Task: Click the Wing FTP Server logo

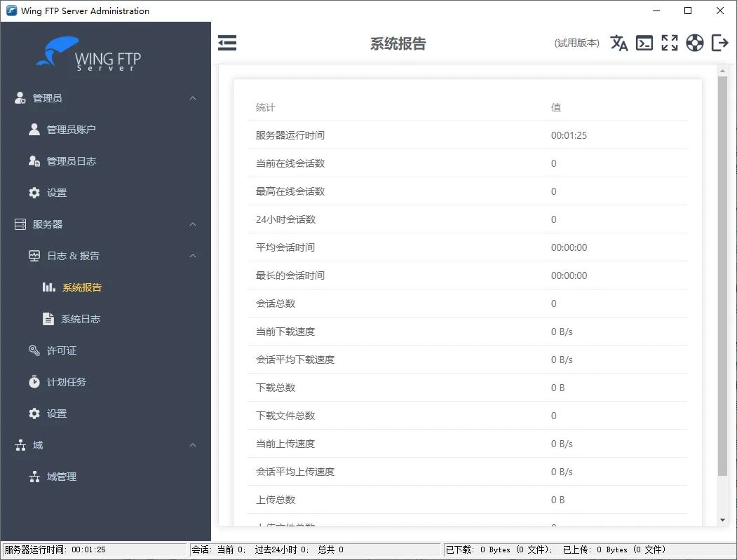Action: coord(88,53)
